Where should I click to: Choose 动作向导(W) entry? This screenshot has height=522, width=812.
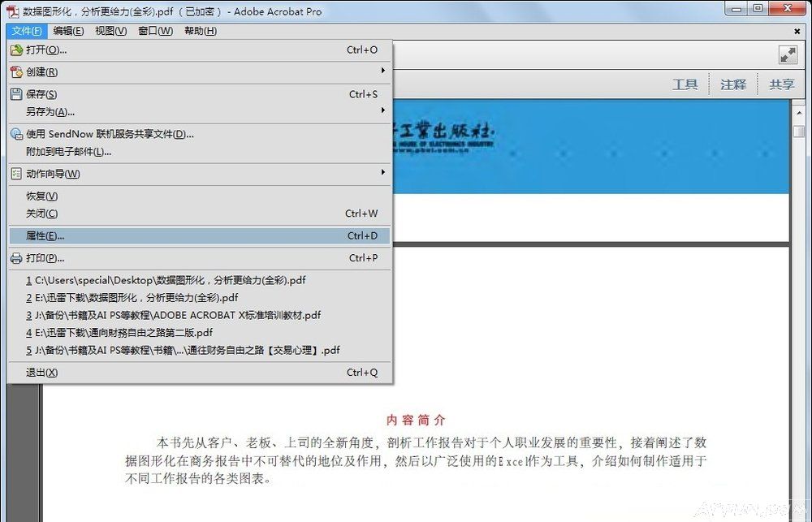coord(200,174)
